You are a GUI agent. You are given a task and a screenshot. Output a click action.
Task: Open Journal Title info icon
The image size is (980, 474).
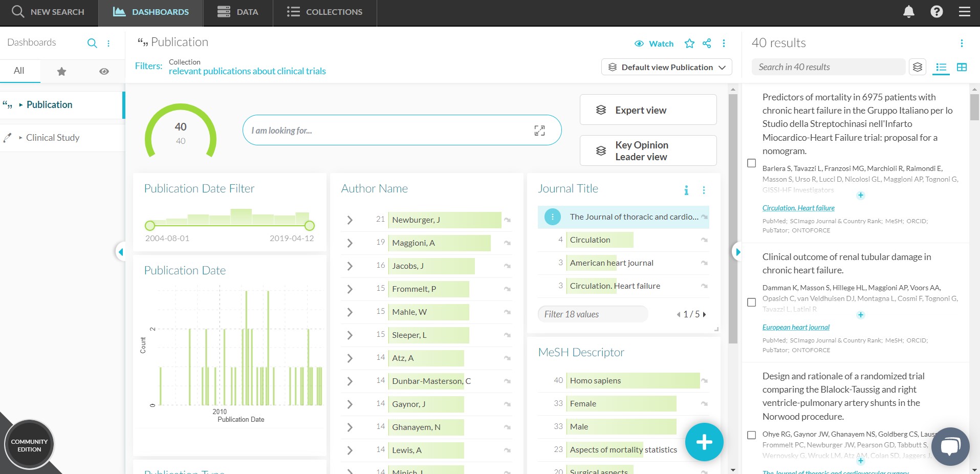(686, 190)
